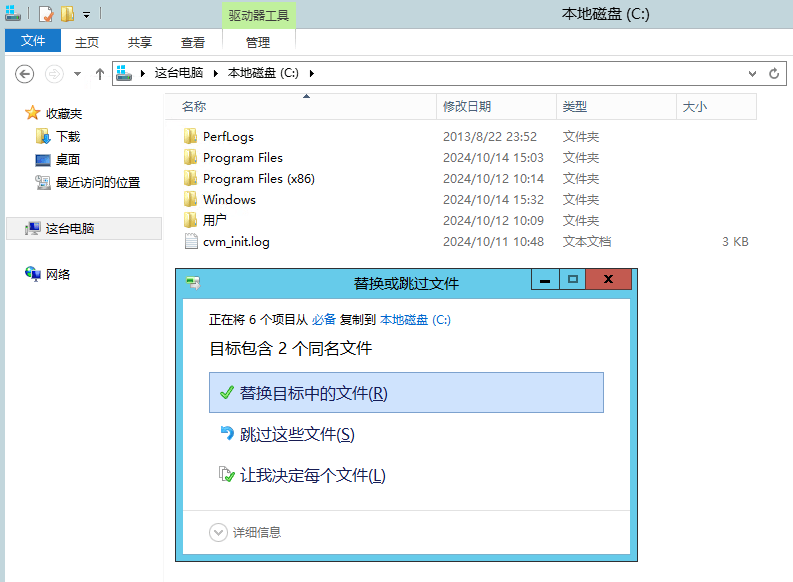The height and width of the screenshot is (582, 793).
Task: Click the blue skip arrow icon
Action: 227,433
